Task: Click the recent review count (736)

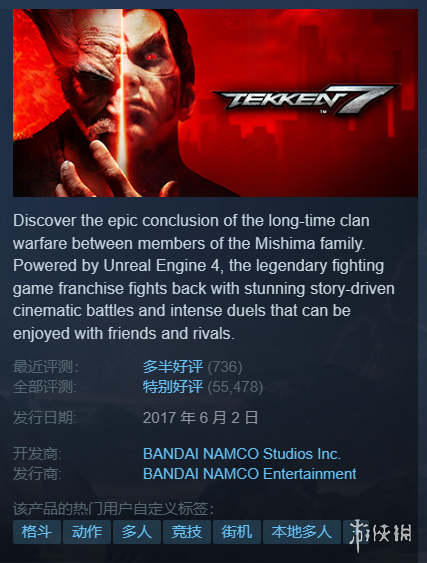Action: point(225,367)
